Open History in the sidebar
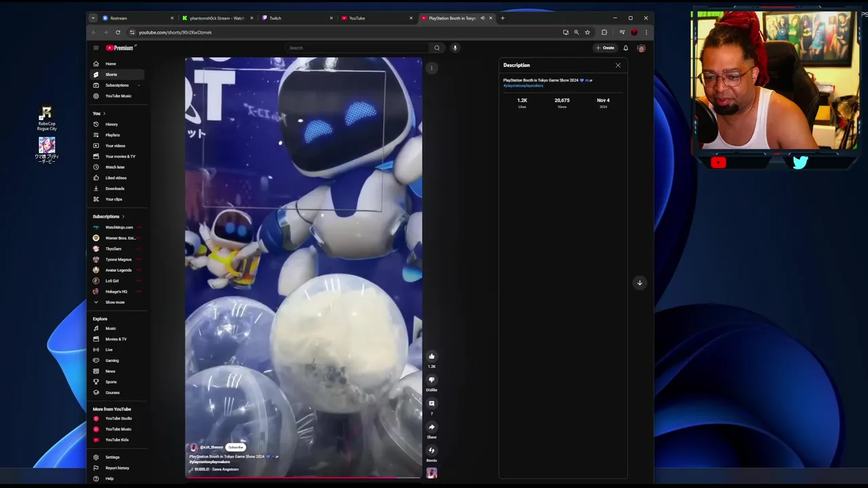 tap(116, 125)
